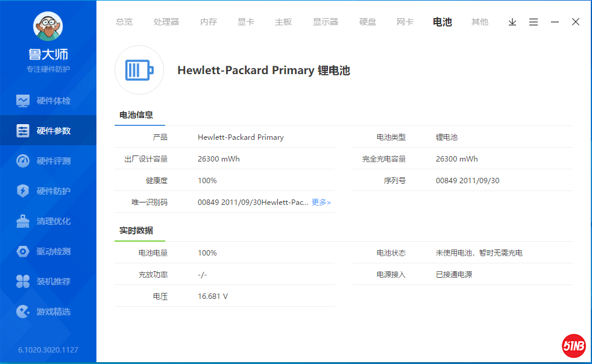Click the 鲁大师 avatar logo
The height and width of the screenshot is (364, 592).
48,26
